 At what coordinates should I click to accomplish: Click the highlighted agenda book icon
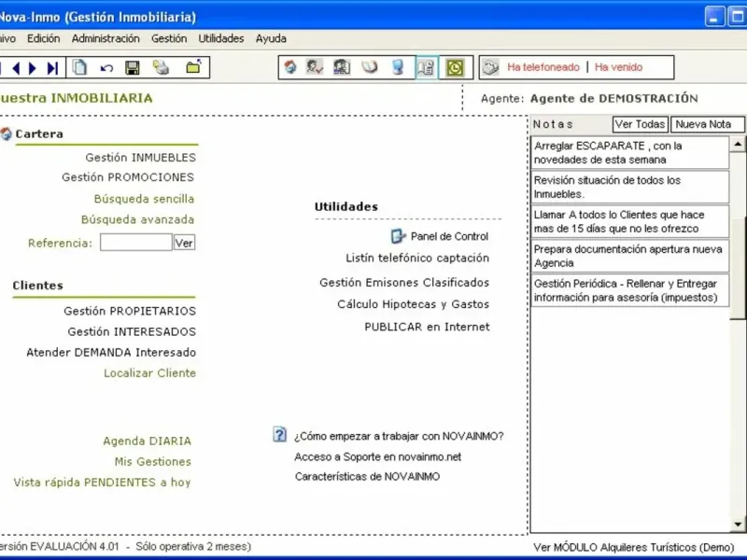point(427,67)
